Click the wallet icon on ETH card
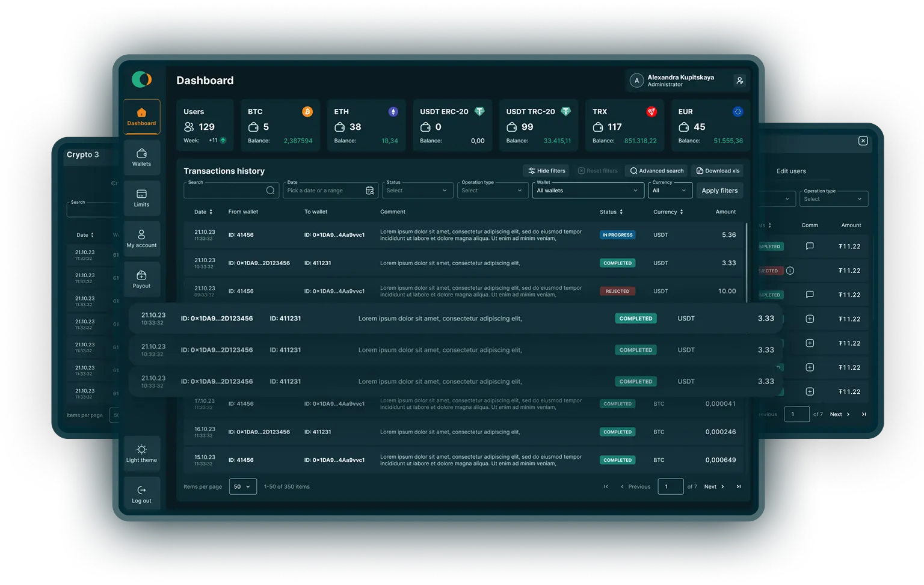The height and width of the screenshot is (585, 924). coord(339,127)
